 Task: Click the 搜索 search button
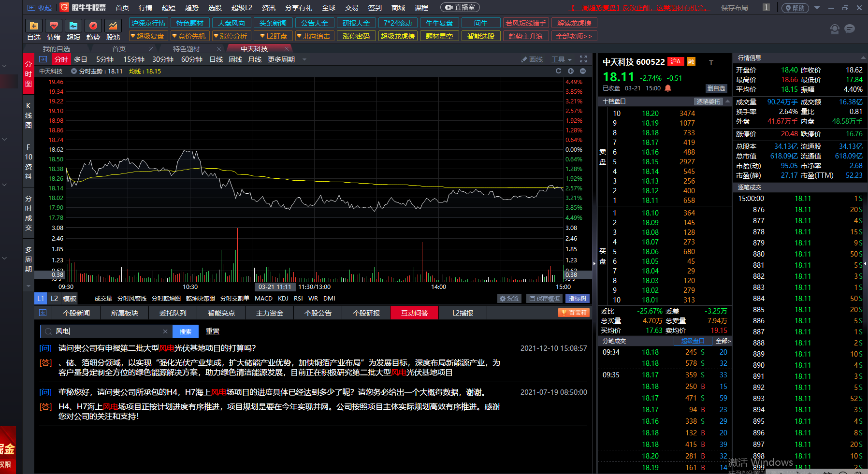186,331
